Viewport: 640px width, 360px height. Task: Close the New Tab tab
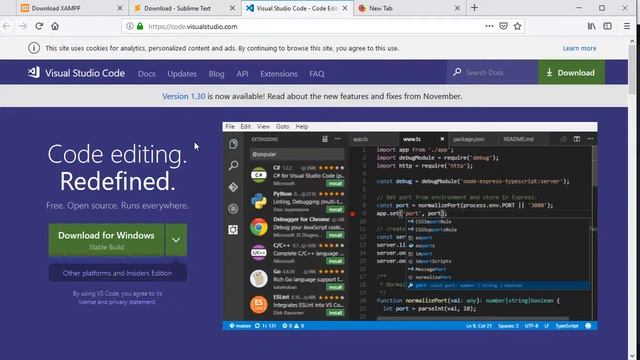point(458,8)
